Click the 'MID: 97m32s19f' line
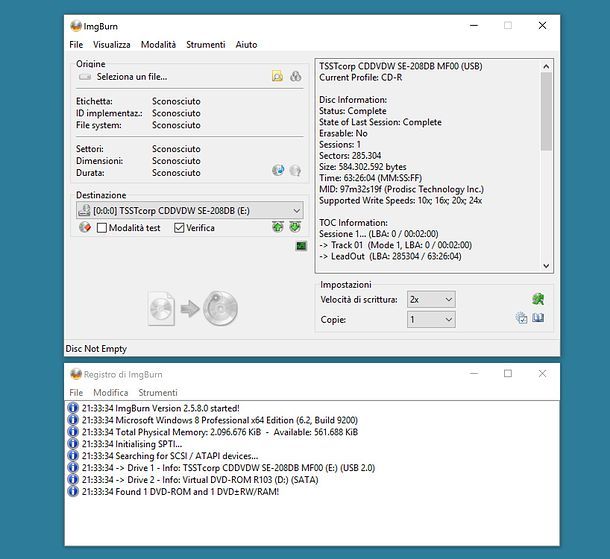This screenshot has height=559, width=610. tap(401, 189)
